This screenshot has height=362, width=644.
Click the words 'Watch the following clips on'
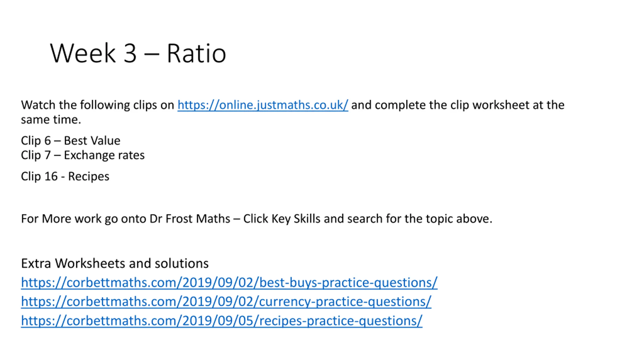[x=97, y=105]
